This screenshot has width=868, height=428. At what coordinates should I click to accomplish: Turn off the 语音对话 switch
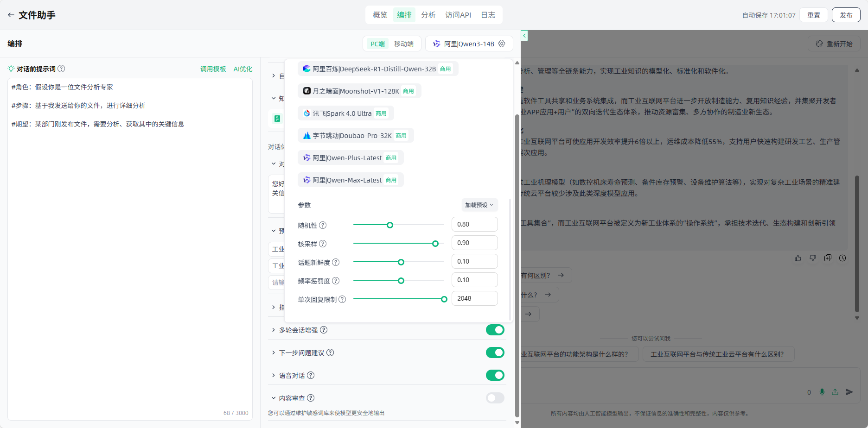495,375
